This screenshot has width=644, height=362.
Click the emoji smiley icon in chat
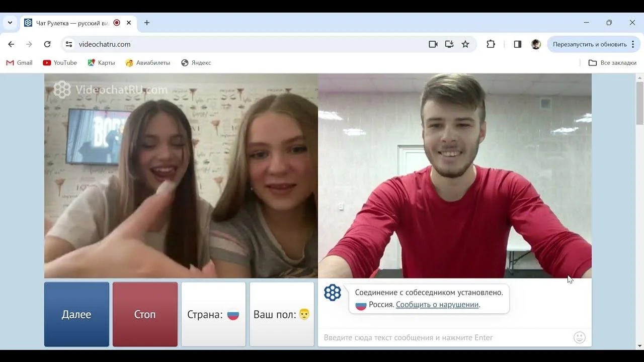click(x=580, y=337)
